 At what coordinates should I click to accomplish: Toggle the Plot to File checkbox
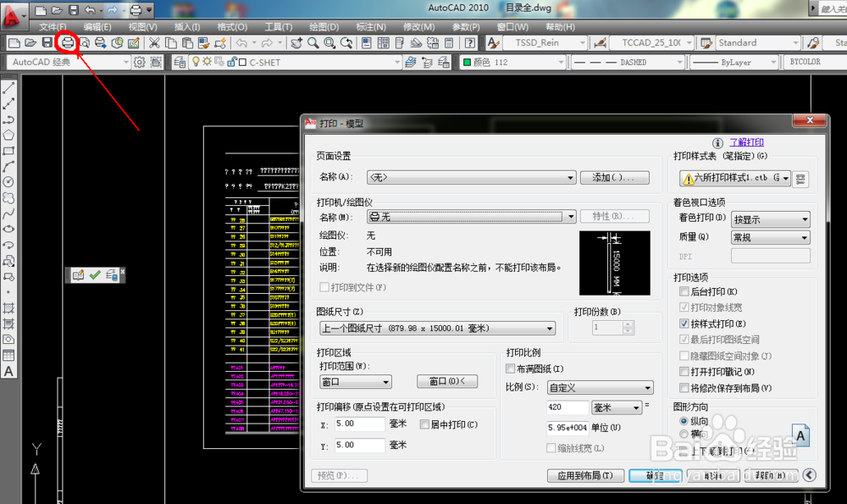(x=324, y=287)
